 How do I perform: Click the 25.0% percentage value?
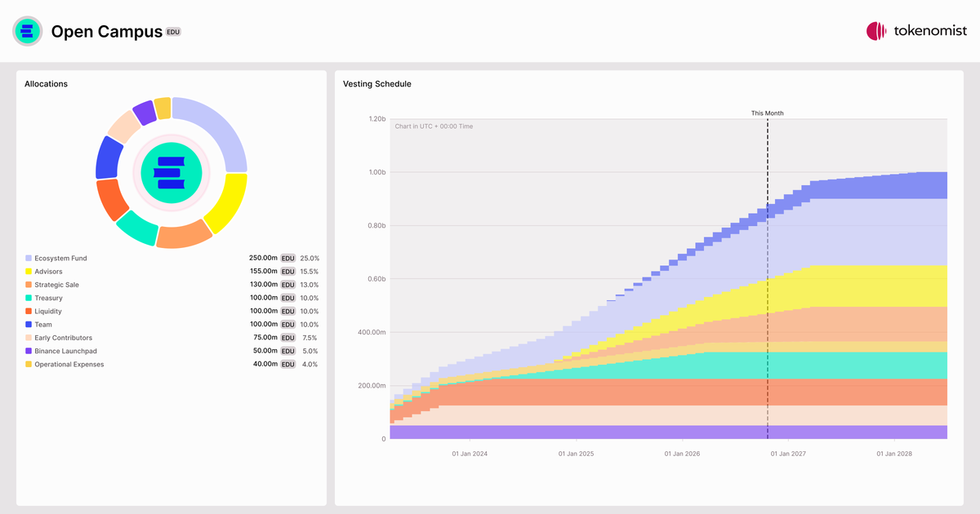pos(310,258)
